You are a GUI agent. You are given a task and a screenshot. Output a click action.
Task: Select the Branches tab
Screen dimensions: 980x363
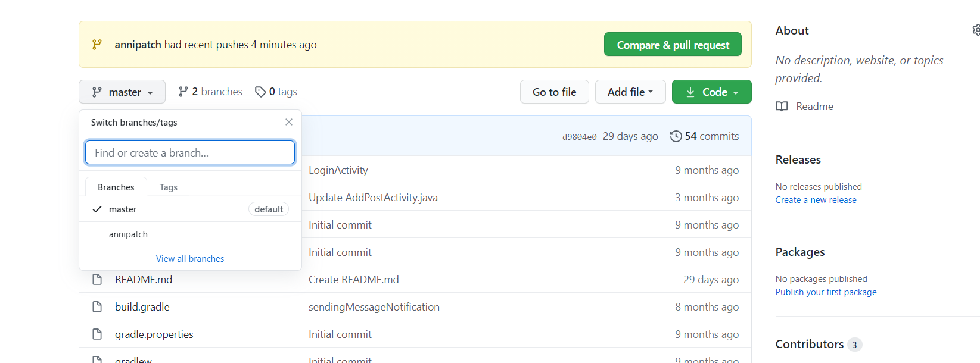(116, 187)
